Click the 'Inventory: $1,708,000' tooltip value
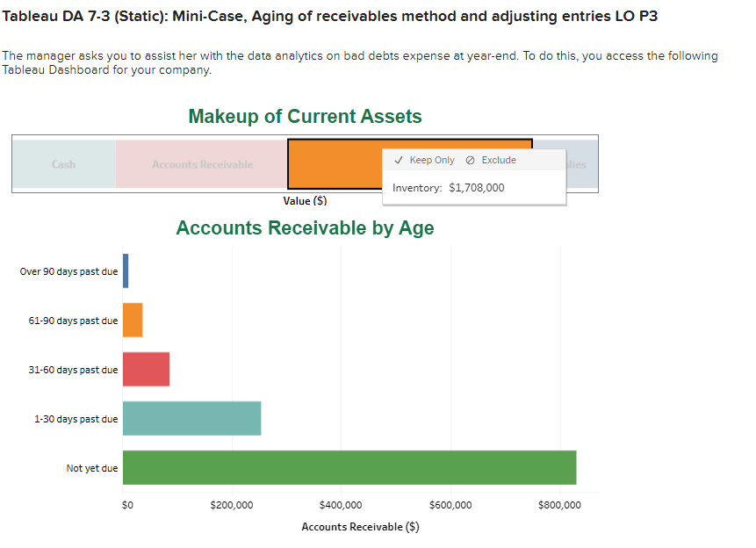756x548 pixels. (x=449, y=188)
